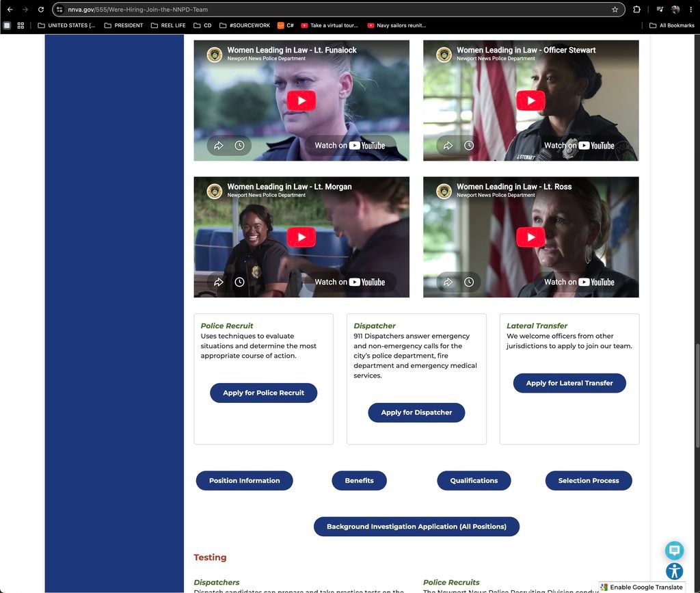The image size is (700, 593).
Task: Open the accessibility options icon
Action: point(674,571)
